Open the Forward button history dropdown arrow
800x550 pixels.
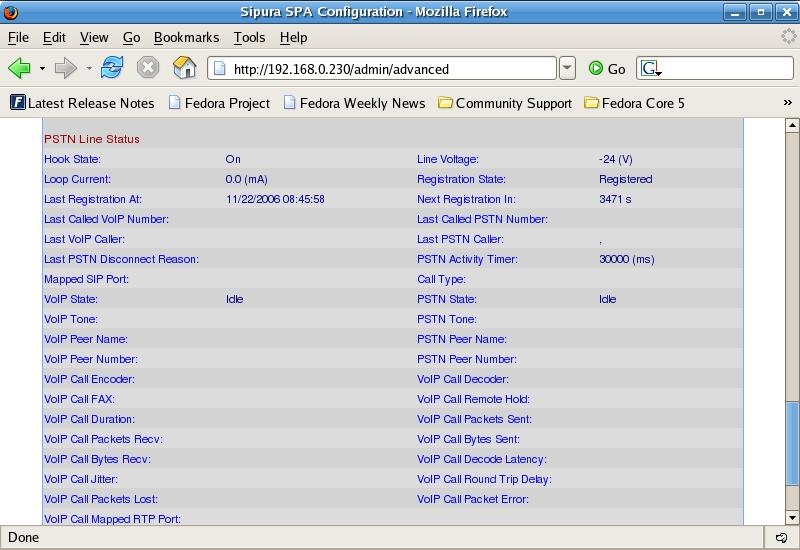(89, 69)
